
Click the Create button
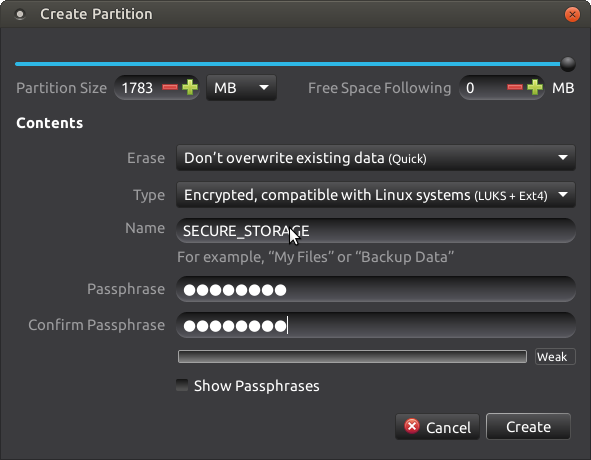(528, 426)
